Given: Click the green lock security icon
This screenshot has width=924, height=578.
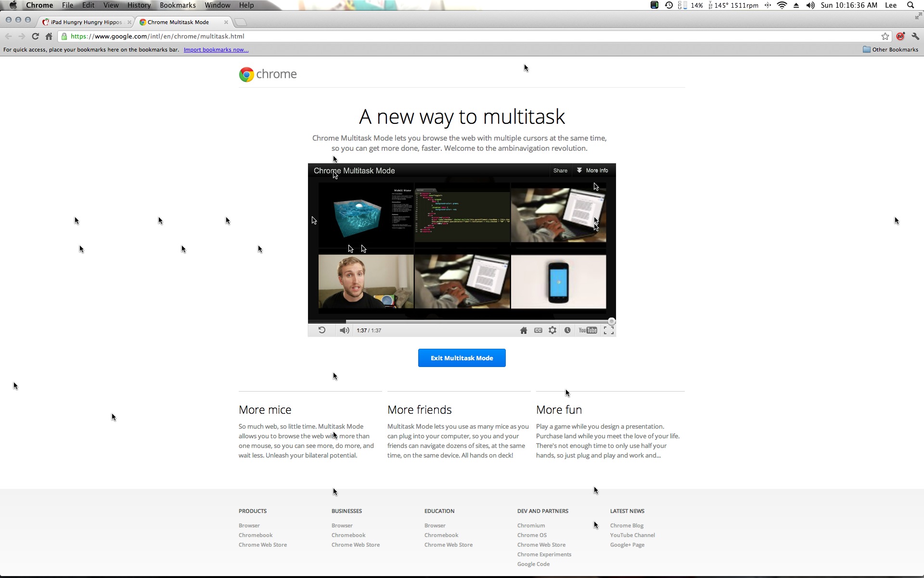Looking at the screenshot, I should point(64,36).
